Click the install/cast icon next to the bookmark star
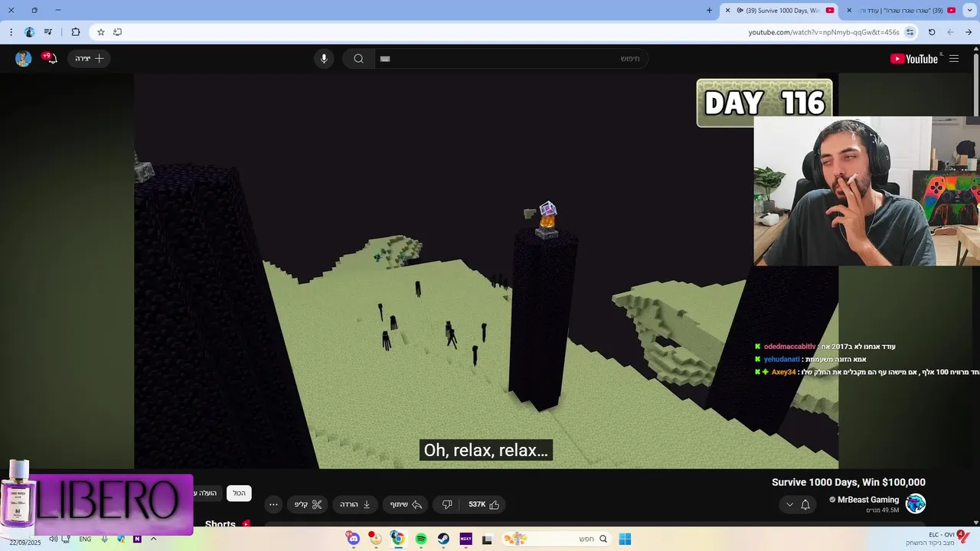This screenshot has width=980, height=551. tap(117, 32)
